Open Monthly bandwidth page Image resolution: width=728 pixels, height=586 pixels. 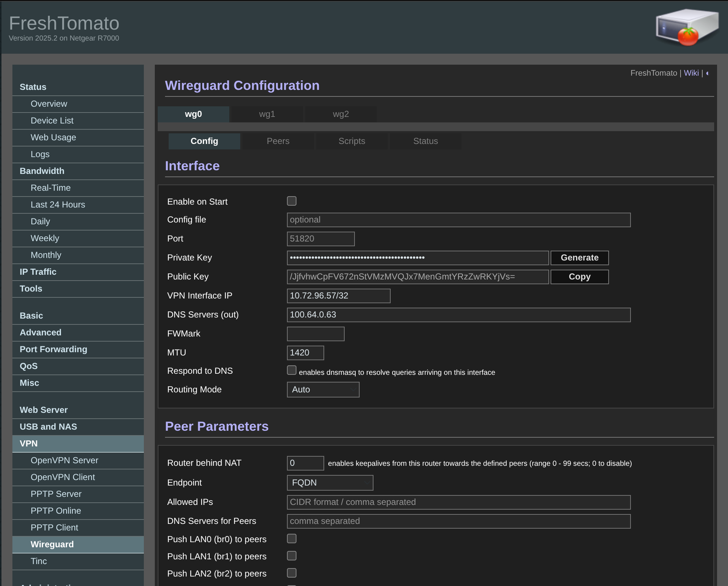(x=78, y=255)
